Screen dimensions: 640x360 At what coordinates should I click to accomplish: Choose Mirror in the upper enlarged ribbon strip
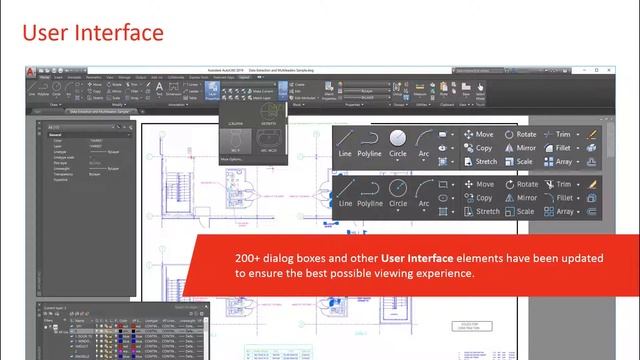pyautogui.click(x=520, y=148)
